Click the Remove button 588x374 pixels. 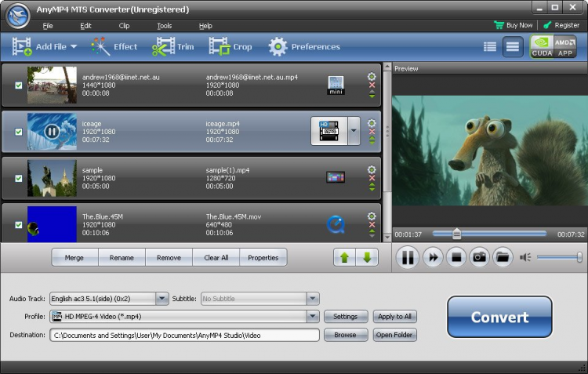click(169, 258)
